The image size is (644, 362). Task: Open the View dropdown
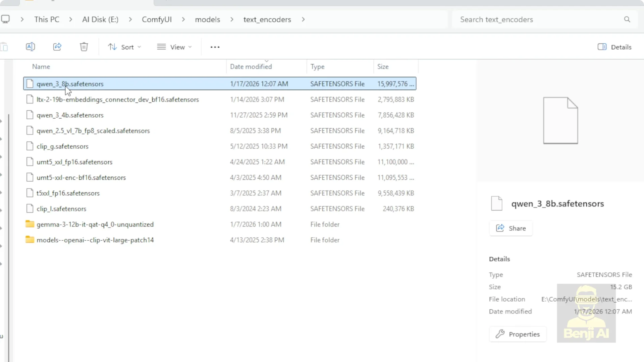click(174, 47)
